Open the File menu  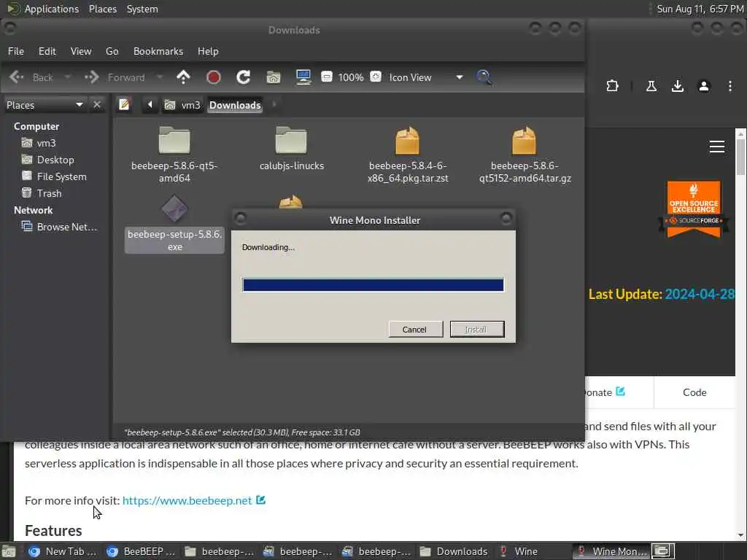click(16, 51)
